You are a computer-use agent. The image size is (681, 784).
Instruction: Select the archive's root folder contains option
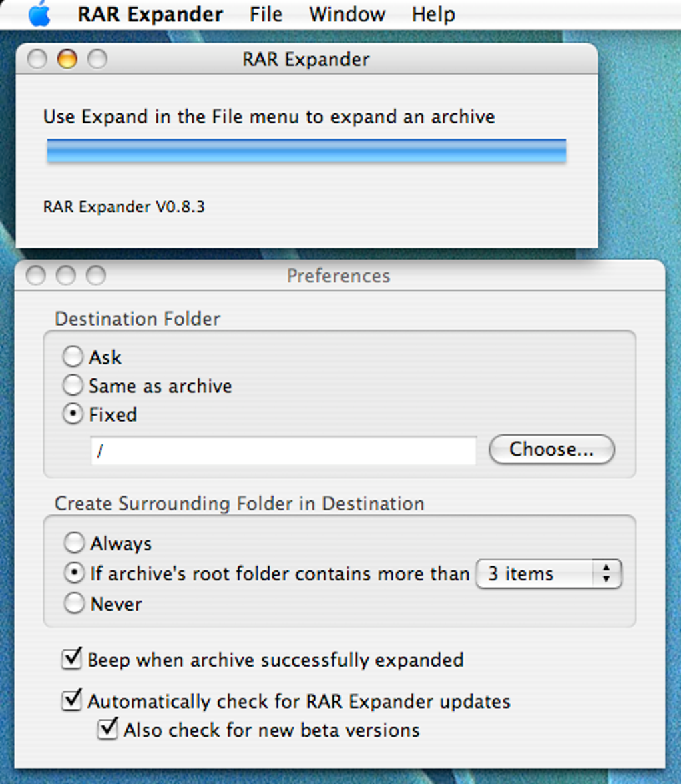74,573
